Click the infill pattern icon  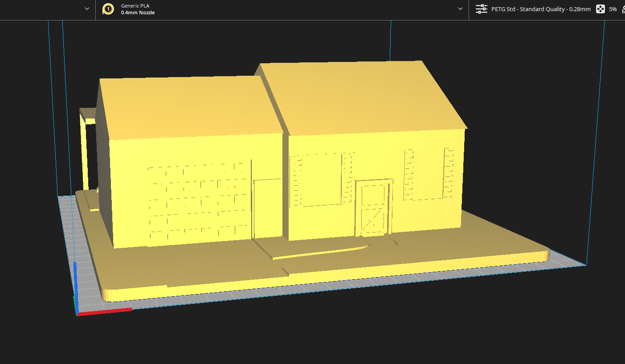600,9
